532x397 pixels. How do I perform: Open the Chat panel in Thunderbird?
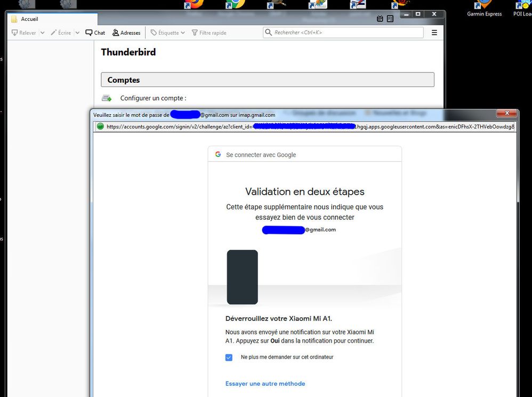[x=95, y=33]
